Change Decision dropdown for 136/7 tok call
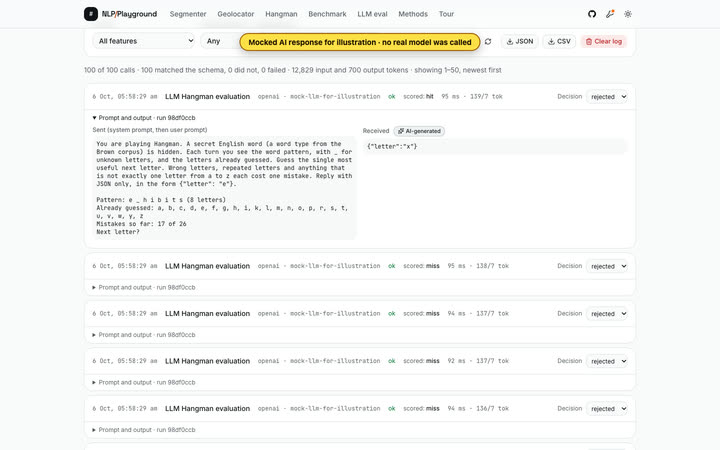The image size is (720, 450). tap(608, 409)
